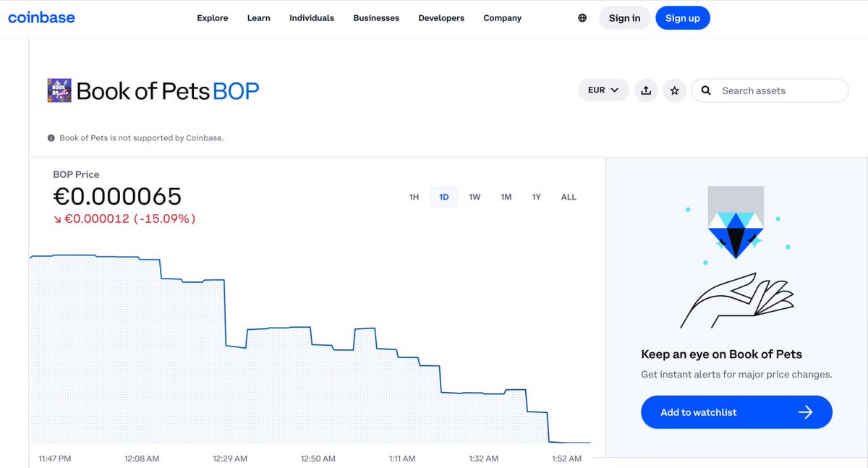Viewport: 868px width, 468px height.
Task: Open the language globe icon
Action: point(582,18)
